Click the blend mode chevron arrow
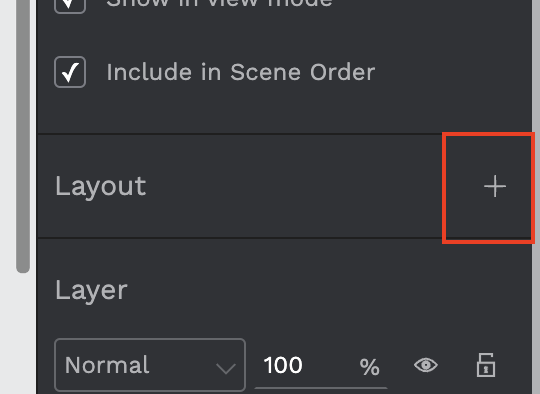This screenshot has height=394, width=540. click(x=226, y=369)
